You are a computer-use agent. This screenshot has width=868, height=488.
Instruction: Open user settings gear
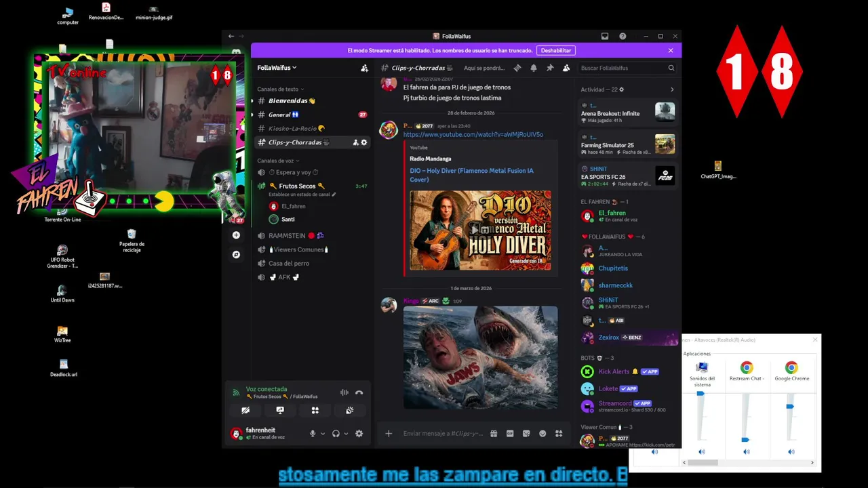click(x=359, y=434)
